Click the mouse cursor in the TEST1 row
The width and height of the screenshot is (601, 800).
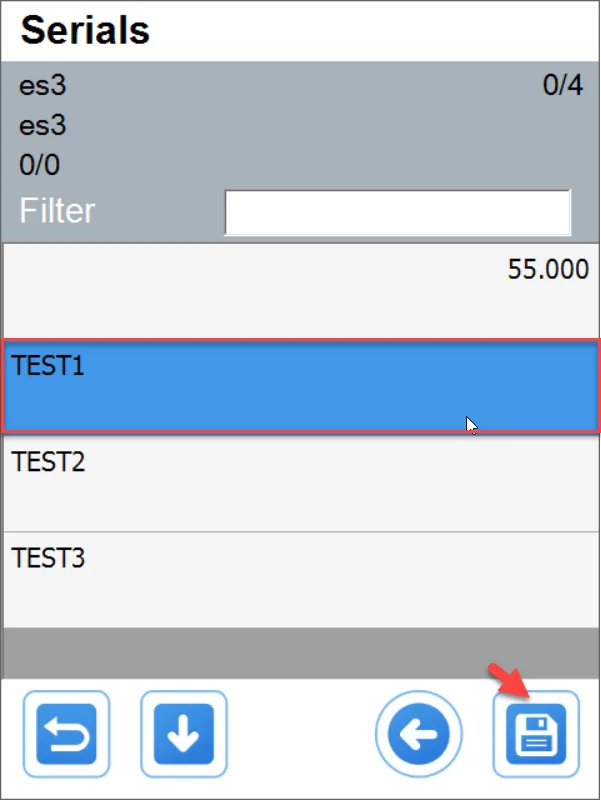coord(471,424)
